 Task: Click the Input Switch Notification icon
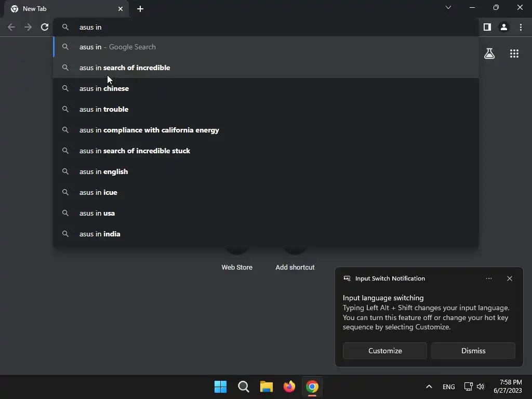coord(347,278)
